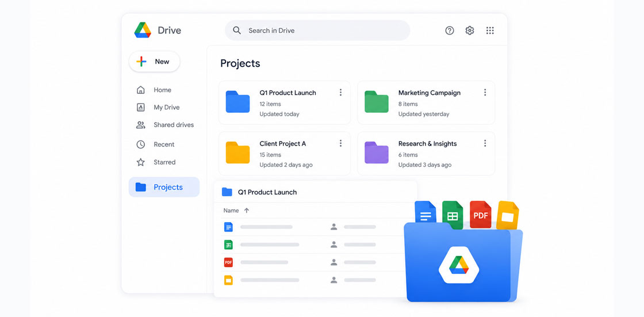Open the PDF file row icon

tap(228, 262)
